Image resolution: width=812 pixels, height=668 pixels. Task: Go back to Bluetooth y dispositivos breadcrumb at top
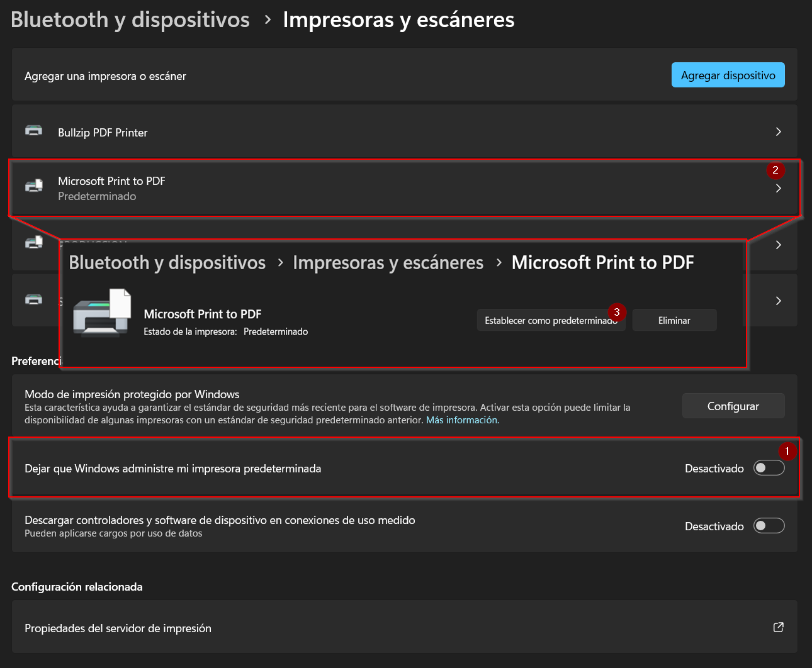130,19
